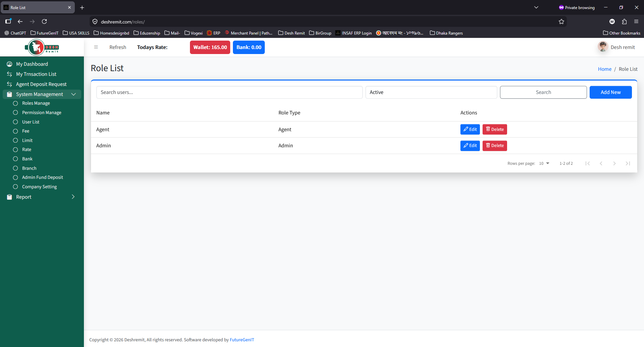Open the Limit menu item

(x=27, y=141)
